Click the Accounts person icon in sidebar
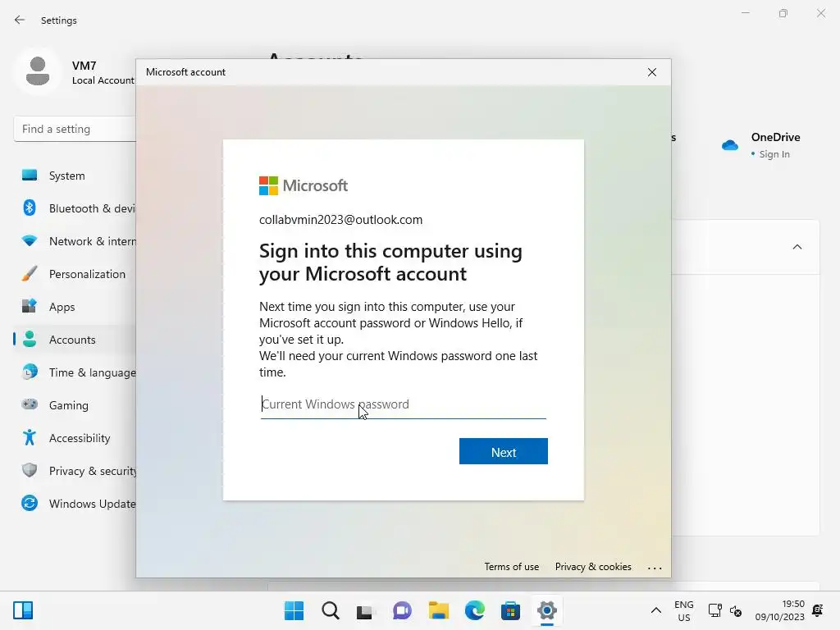 (30, 339)
